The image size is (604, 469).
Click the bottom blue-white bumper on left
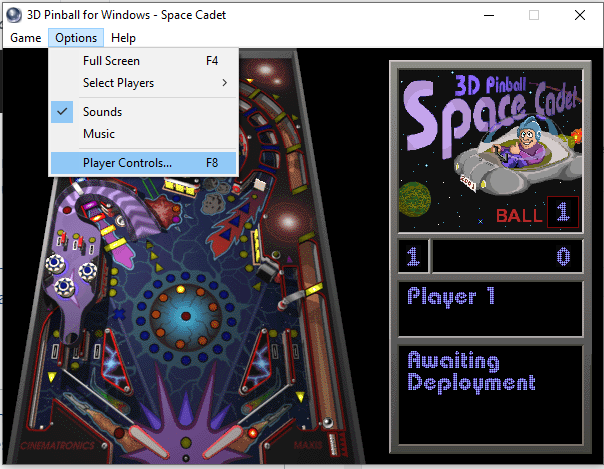[x=64, y=287]
